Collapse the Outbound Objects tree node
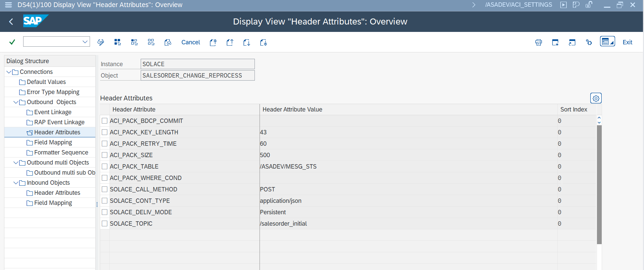Viewport: 644px width, 270px height. [16, 102]
